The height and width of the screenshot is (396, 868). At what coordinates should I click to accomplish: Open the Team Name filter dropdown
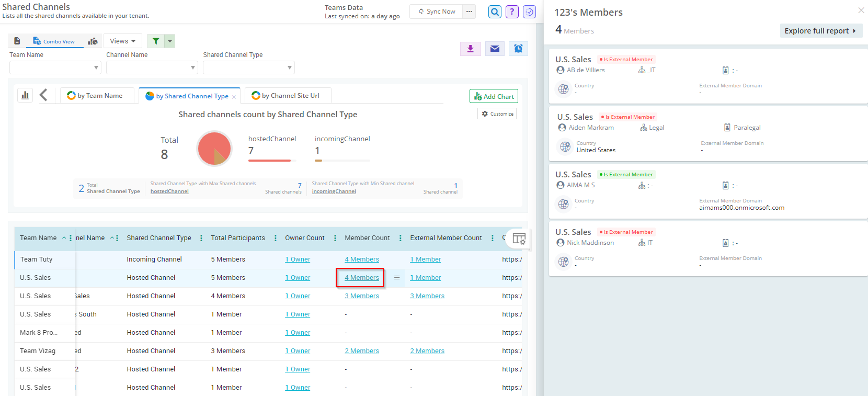(55, 67)
